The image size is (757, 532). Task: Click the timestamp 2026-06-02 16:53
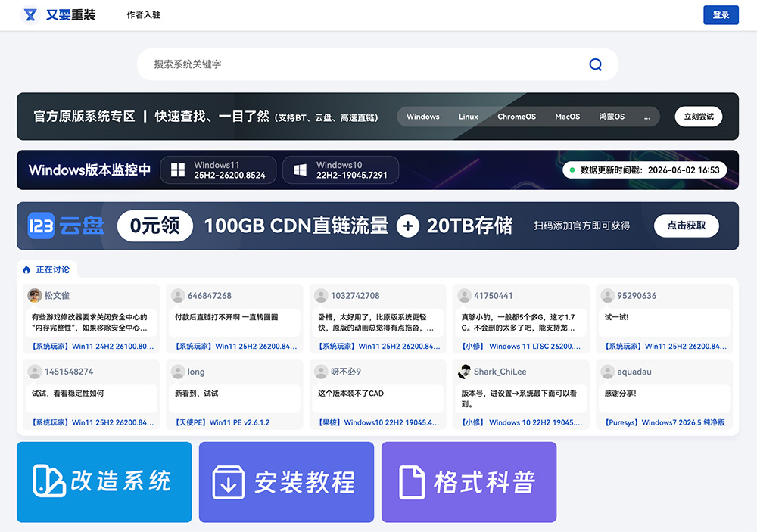coord(684,170)
